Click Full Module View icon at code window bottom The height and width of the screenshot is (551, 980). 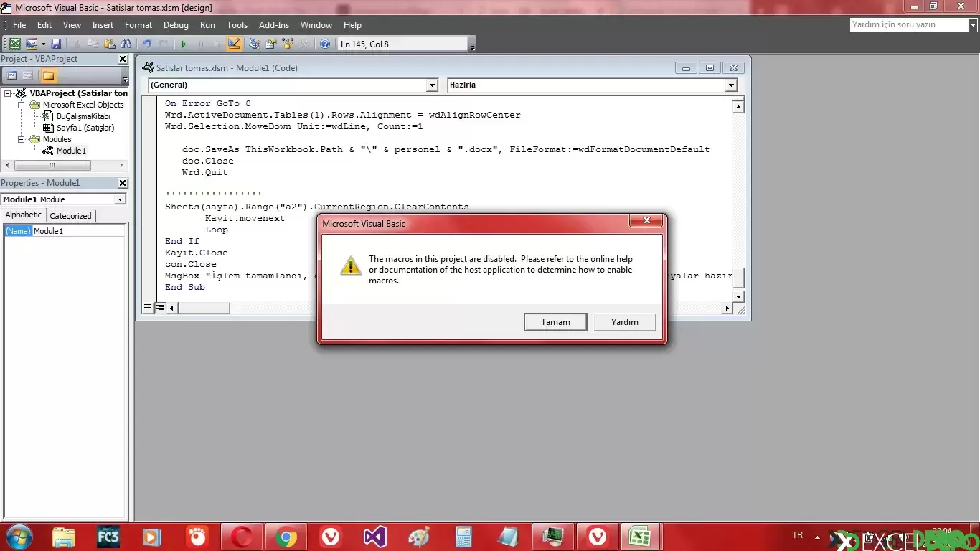point(160,308)
